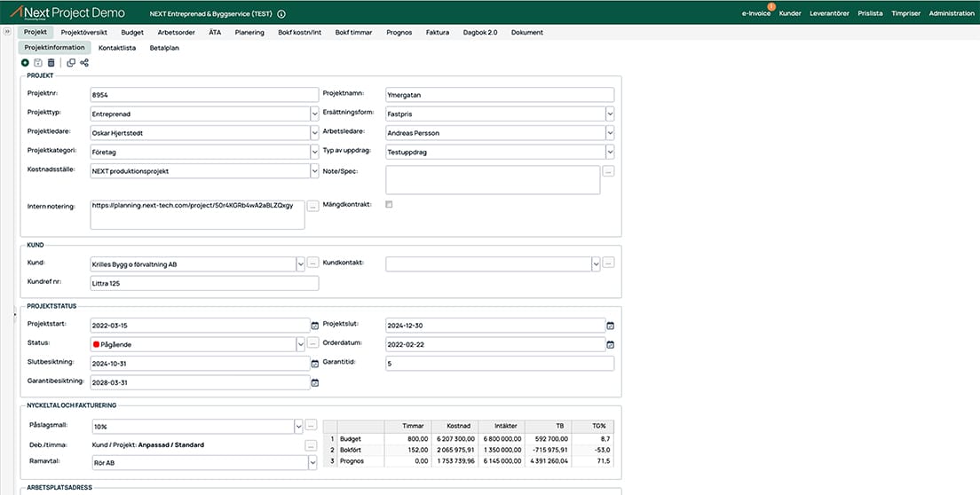Click the green add new project icon
980x495 pixels.
pos(25,62)
